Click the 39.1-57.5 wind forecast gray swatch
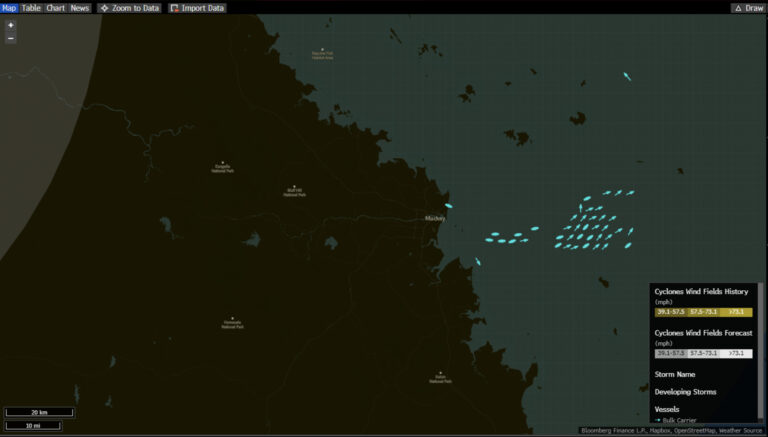Viewport: 768px width, 437px height. (670, 353)
